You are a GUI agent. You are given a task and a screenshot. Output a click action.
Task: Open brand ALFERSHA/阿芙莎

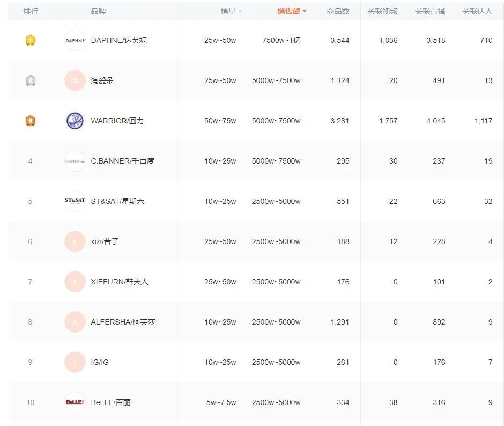(123, 322)
